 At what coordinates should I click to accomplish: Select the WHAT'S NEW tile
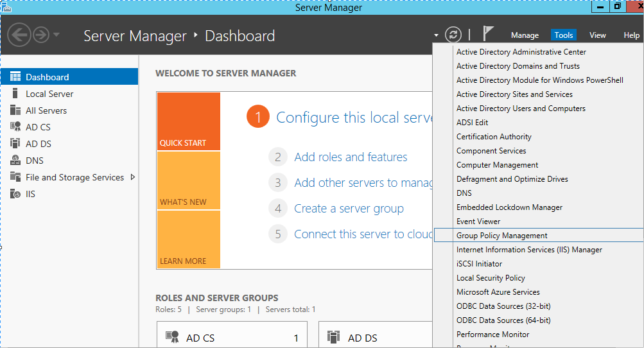(188, 181)
